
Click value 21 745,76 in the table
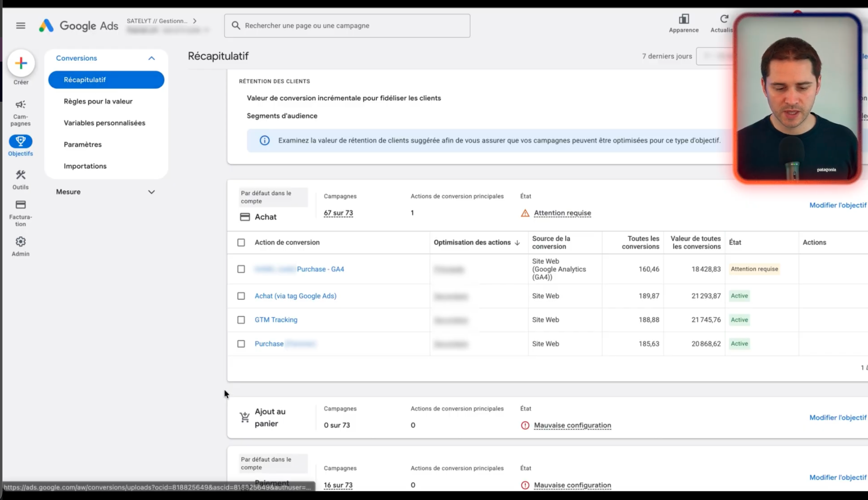tap(706, 320)
